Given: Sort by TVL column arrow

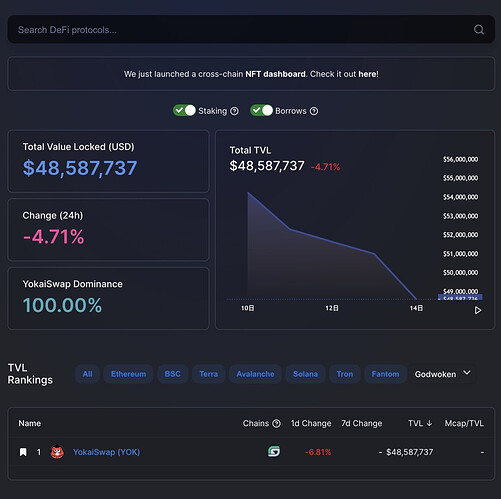Looking at the screenshot, I should point(429,423).
